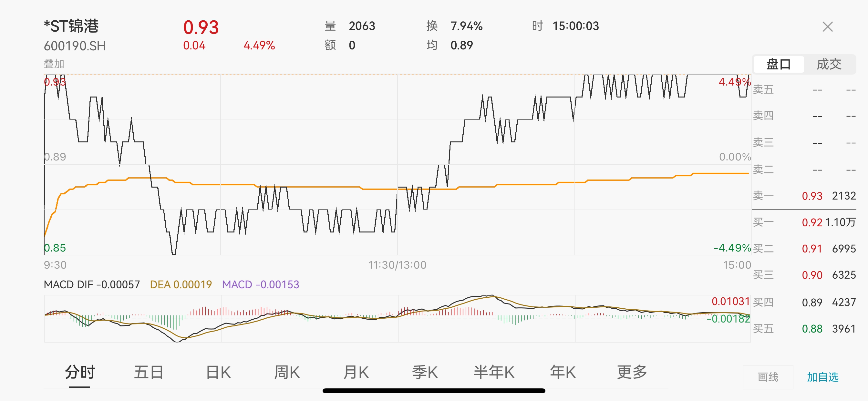Select the 卖一 ask row at 0.93

[x=804, y=196]
